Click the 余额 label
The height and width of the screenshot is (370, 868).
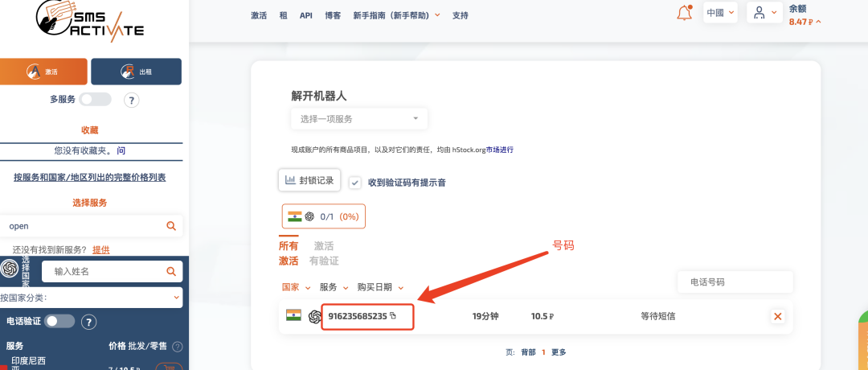[x=798, y=9]
